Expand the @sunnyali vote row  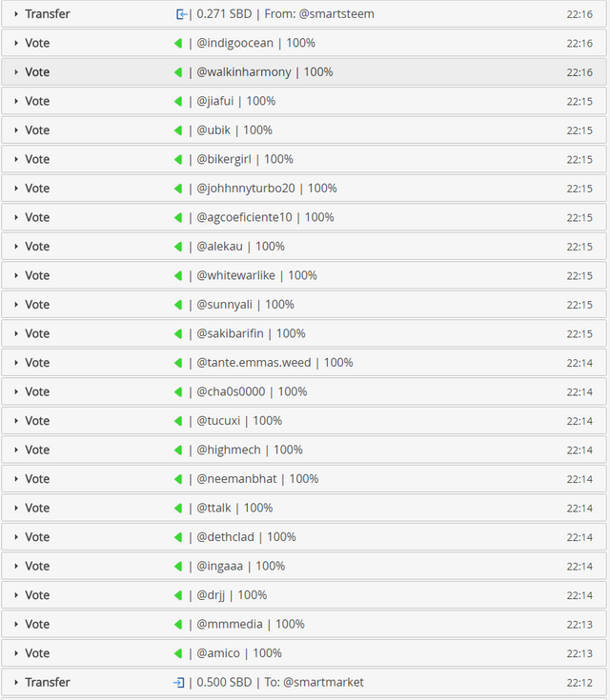[x=16, y=304]
